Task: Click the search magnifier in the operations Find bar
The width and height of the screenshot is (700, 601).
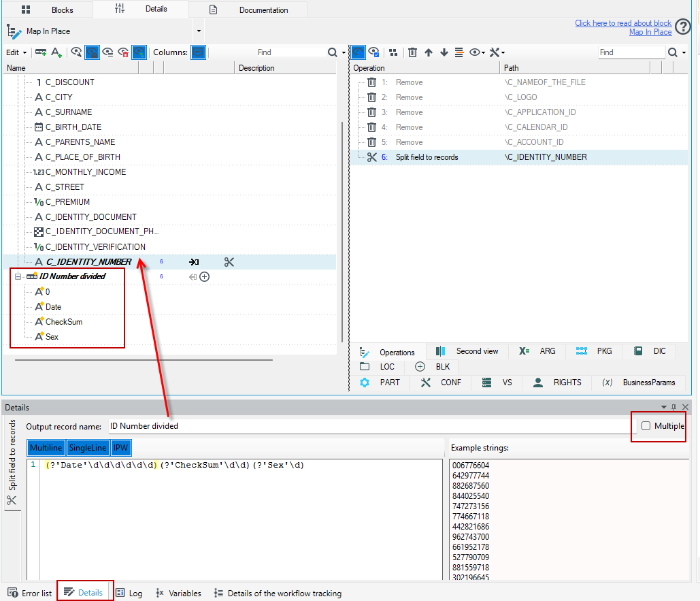Action: [673, 52]
